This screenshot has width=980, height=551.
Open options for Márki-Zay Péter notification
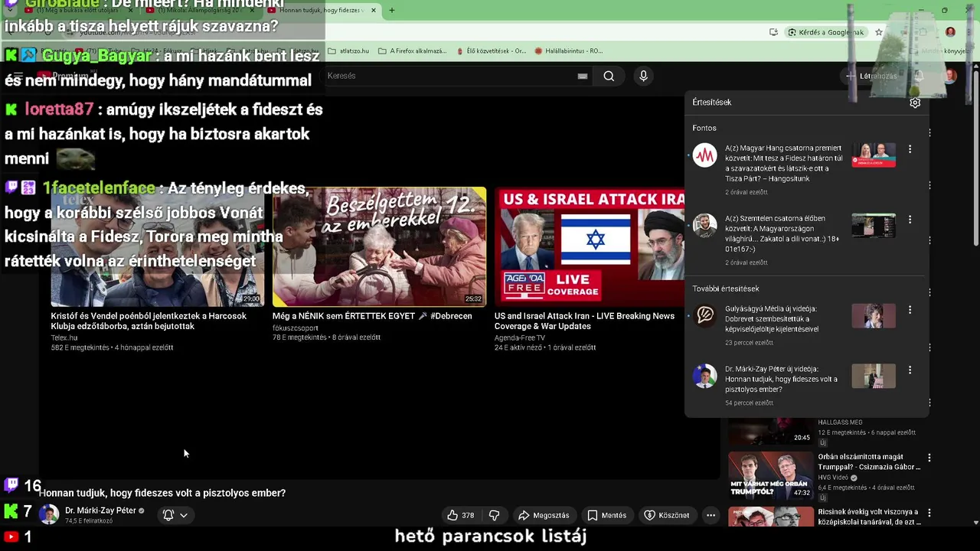click(910, 370)
